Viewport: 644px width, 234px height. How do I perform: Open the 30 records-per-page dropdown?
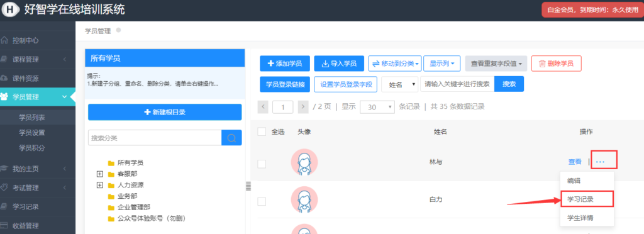click(377, 107)
